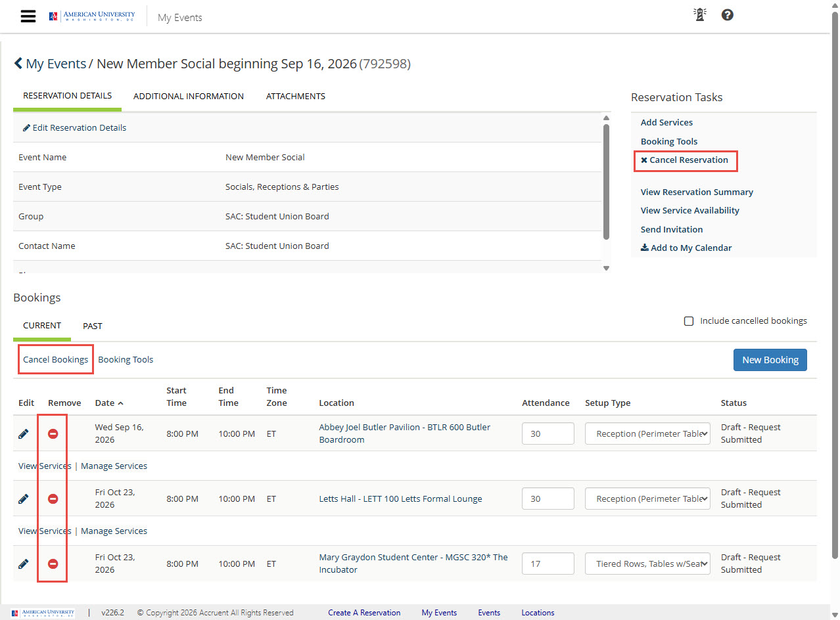Viewport: 840px width, 620px height.
Task: Click attendance field for Butler Boardroom
Action: [548, 433]
